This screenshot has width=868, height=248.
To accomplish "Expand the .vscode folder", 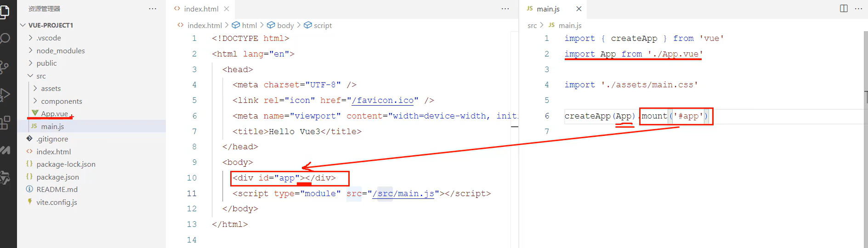I will (x=31, y=38).
